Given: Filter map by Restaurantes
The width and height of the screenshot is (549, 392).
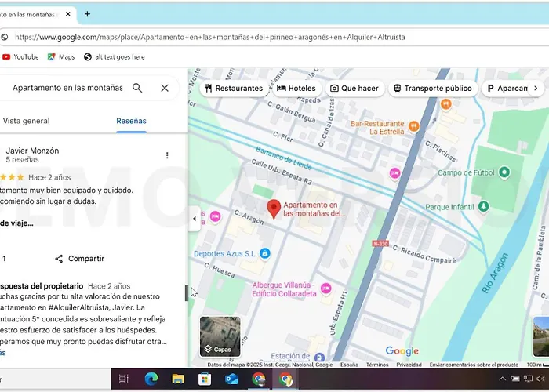Looking at the screenshot, I should pyautogui.click(x=232, y=89).
